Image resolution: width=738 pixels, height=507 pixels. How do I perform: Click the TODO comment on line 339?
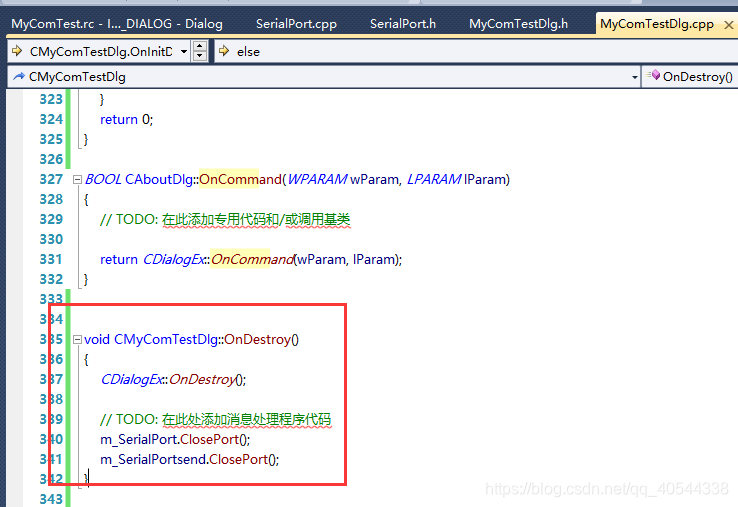216,419
